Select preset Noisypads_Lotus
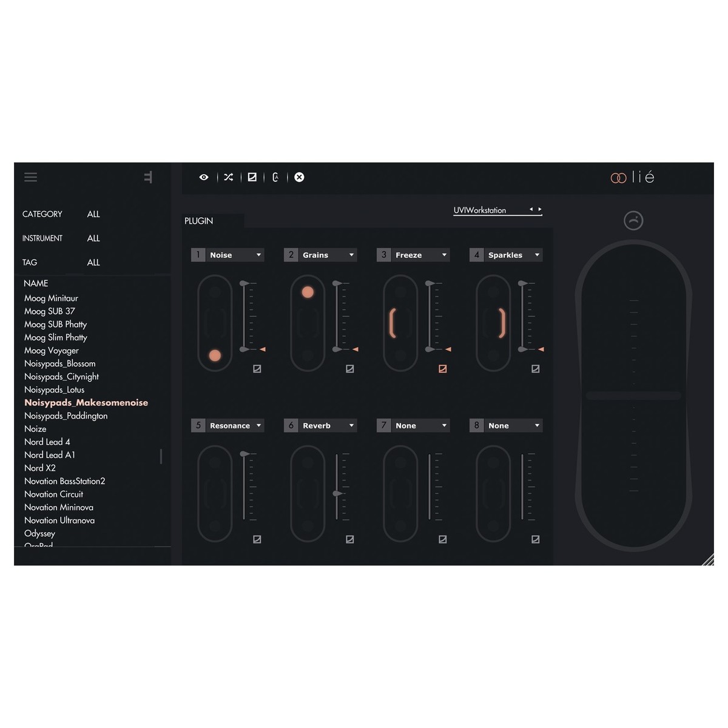The height and width of the screenshot is (728, 728). click(54, 389)
